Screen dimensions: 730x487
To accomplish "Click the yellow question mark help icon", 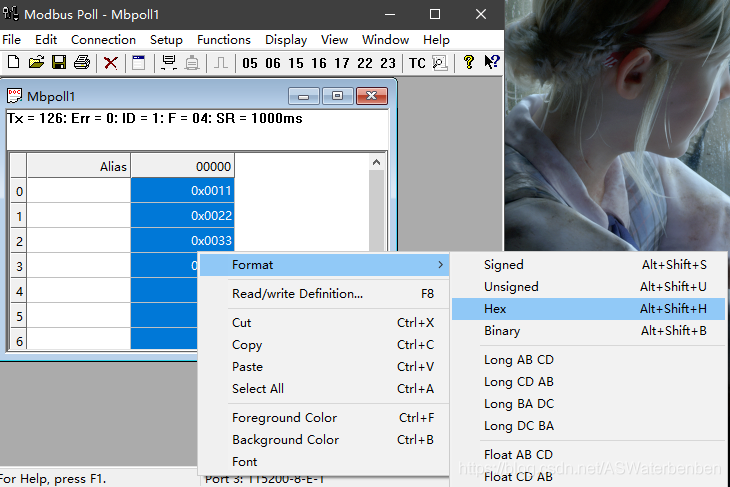I will coord(469,62).
